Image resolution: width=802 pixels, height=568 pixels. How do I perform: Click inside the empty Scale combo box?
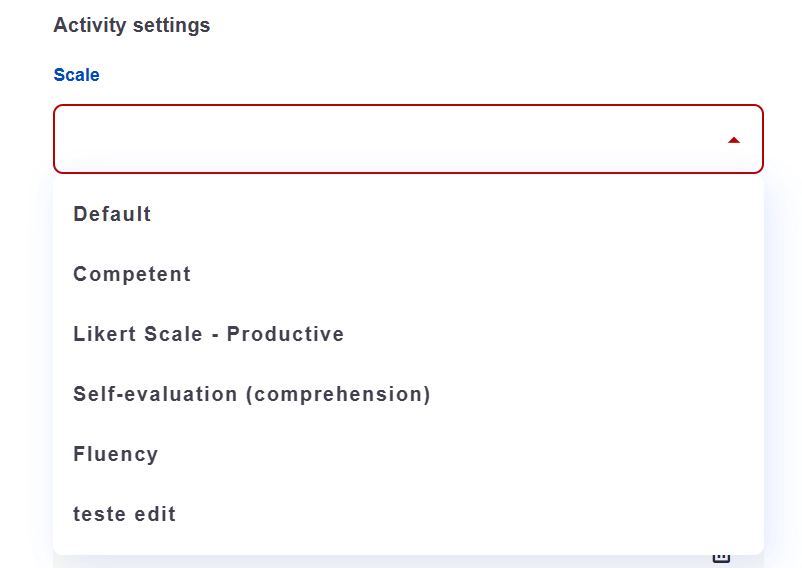coord(408,139)
